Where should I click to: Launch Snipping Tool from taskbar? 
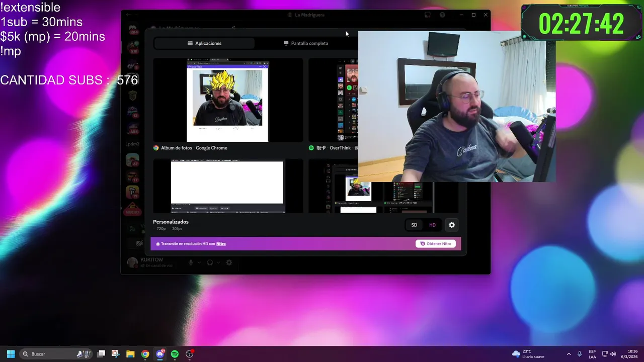click(x=115, y=354)
